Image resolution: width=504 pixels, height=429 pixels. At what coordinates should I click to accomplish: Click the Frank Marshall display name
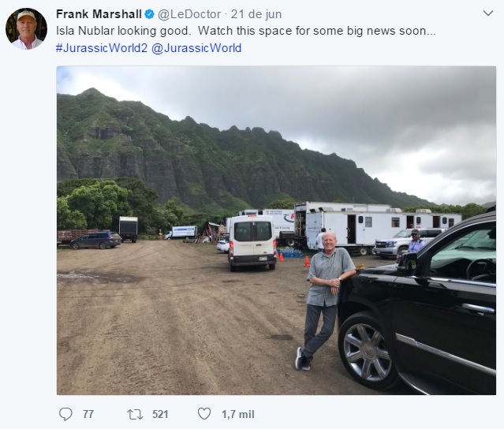click(x=99, y=14)
